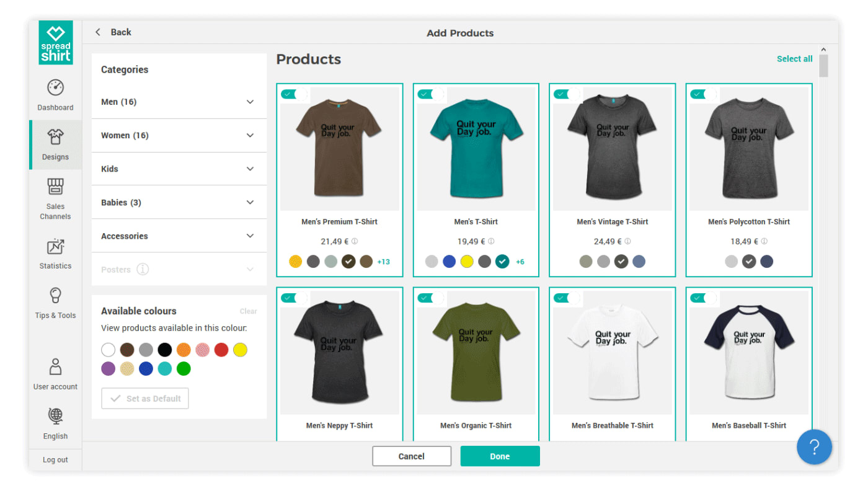Click the Sales Channels store icon
The image size is (868, 496).
[55, 187]
